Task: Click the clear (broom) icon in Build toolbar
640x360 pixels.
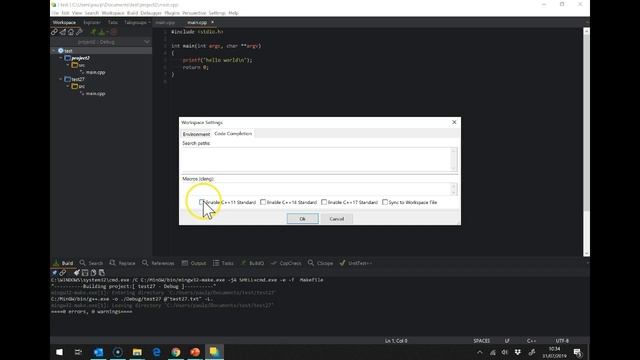Action: [76, 273]
